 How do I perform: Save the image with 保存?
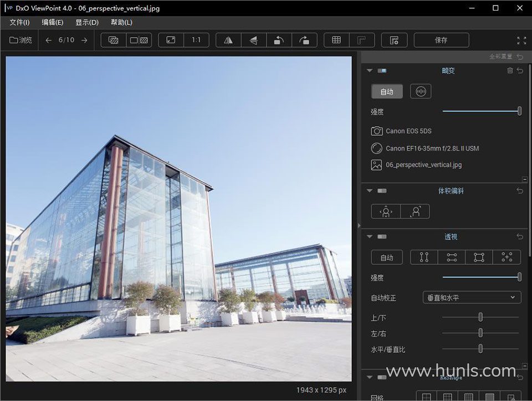click(442, 40)
